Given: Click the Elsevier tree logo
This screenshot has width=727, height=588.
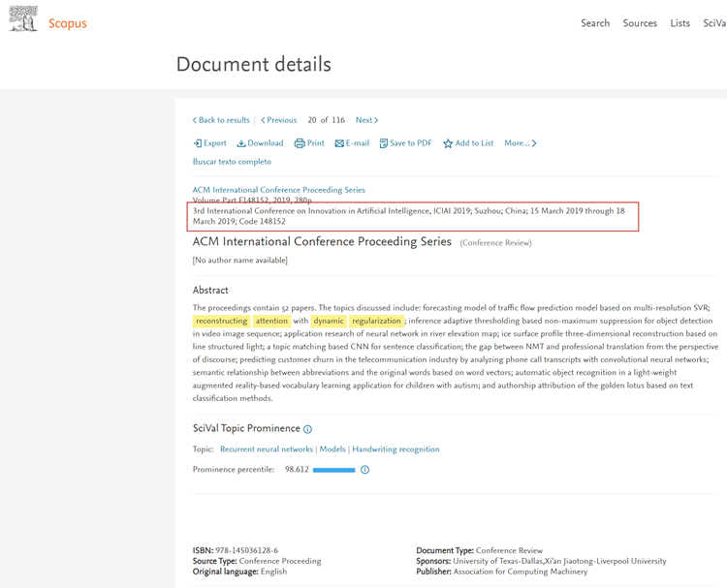Looking at the screenshot, I should click(x=23, y=19).
